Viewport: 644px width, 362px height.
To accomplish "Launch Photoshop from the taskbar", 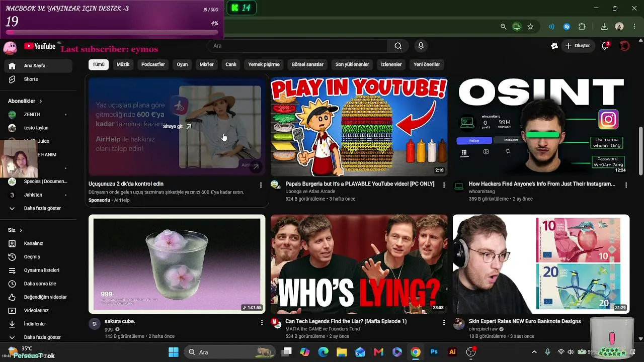I will [434, 352].
